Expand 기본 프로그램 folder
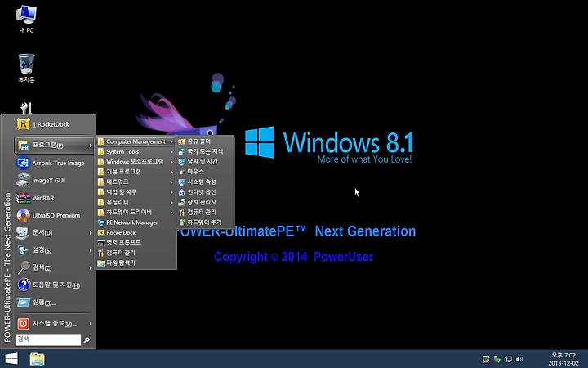588x368 pixels. point(136,172)
